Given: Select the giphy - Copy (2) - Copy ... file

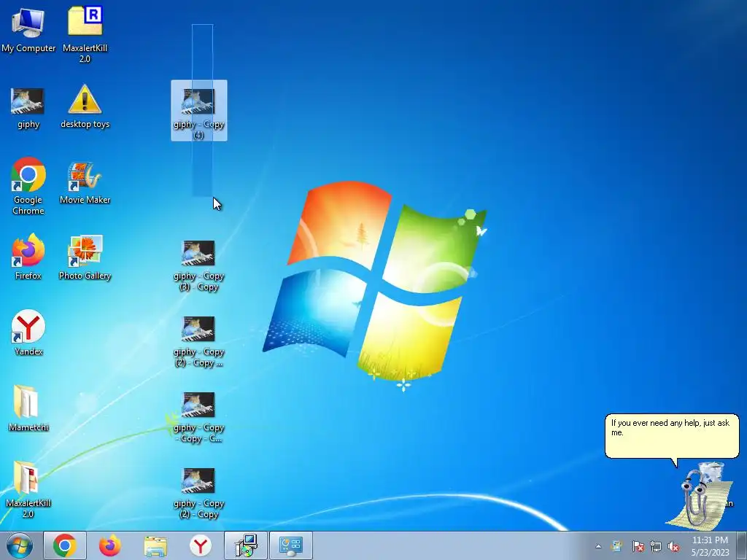Looking at the screenshot, I should point(198,342).
